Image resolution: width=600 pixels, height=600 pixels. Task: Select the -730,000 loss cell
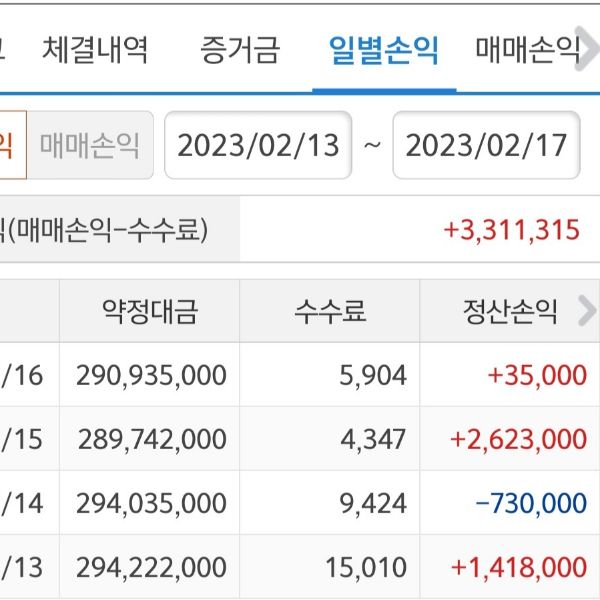tap(531, 503)
